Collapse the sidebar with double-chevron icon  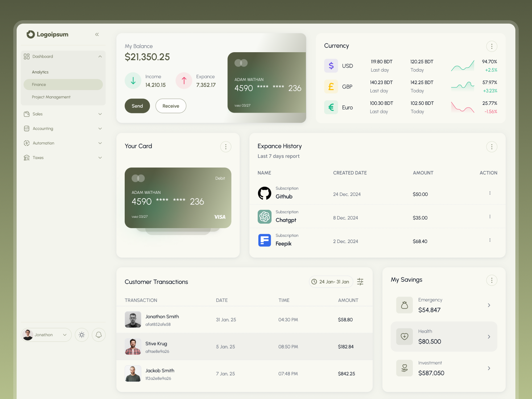click(x=97, y=34)
